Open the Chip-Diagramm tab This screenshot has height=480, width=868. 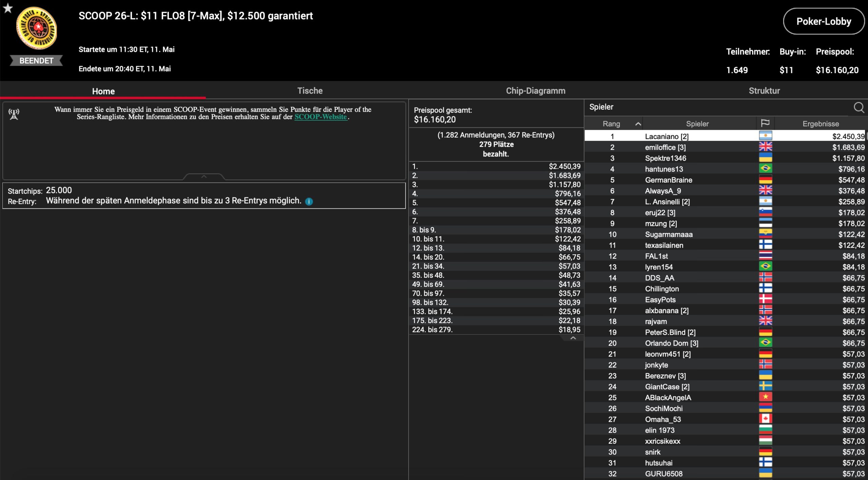pos(535,91)
